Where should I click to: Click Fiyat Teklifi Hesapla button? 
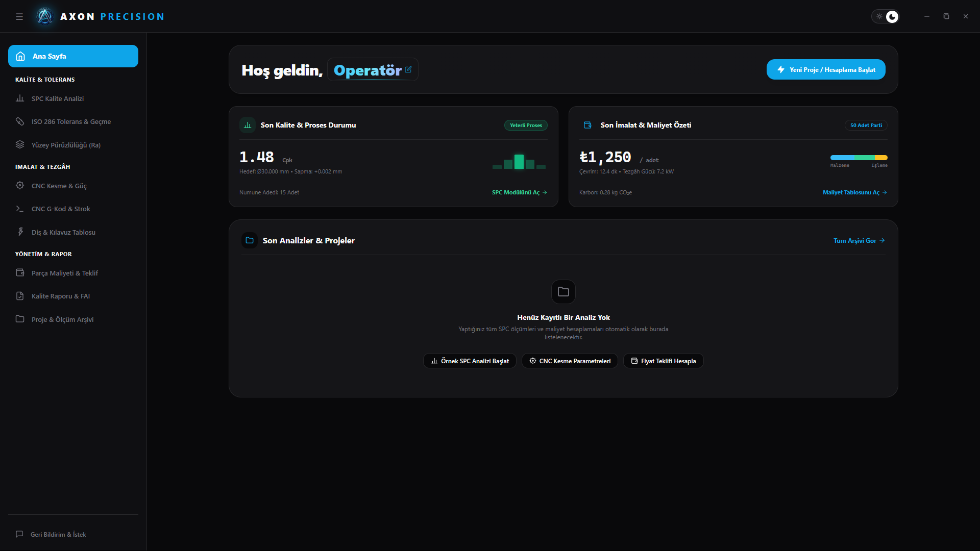[x=664, y=361]
